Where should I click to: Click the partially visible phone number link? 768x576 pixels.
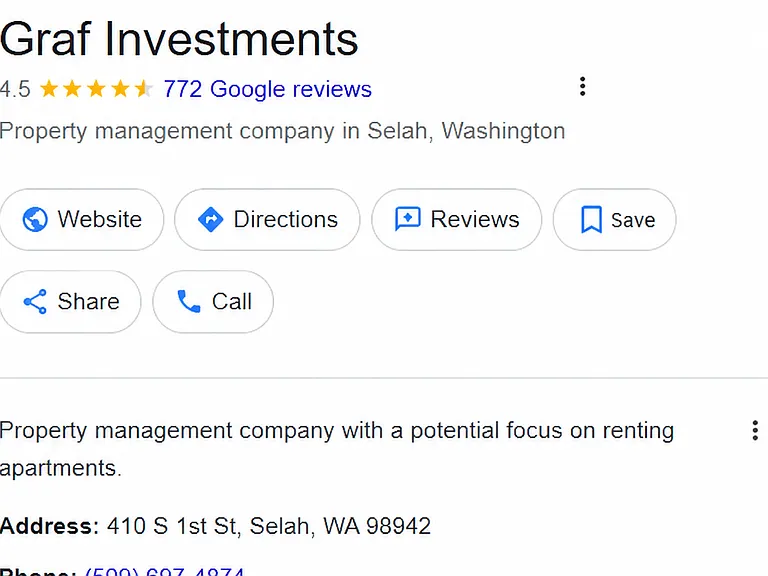[x=165, y=571]
